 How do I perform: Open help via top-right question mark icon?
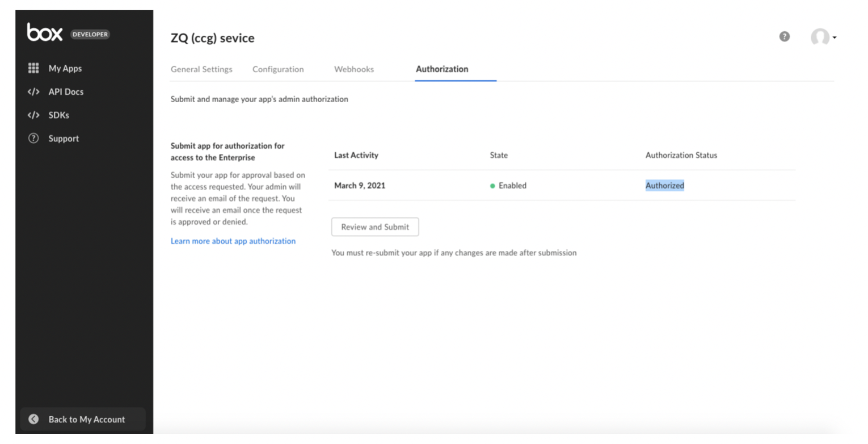click(785, 37)
